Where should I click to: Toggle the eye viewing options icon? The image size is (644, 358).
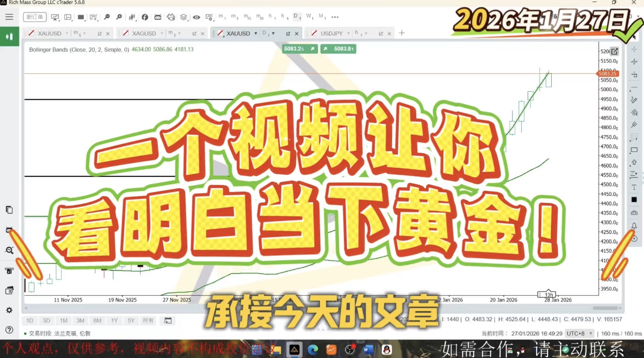197,17
